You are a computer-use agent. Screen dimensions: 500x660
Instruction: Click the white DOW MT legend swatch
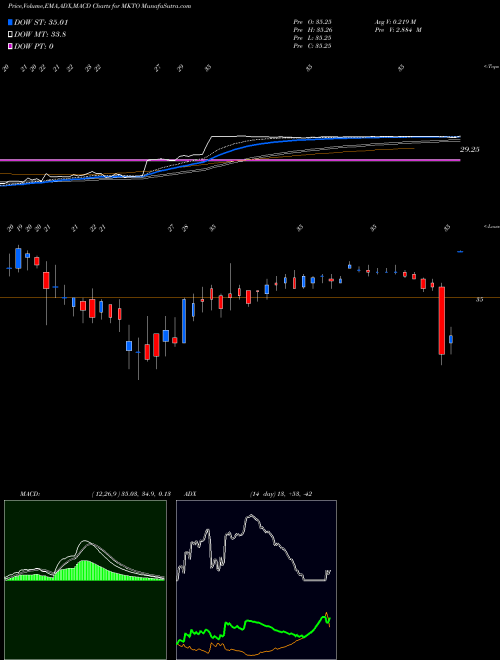(x=11, y=35)
